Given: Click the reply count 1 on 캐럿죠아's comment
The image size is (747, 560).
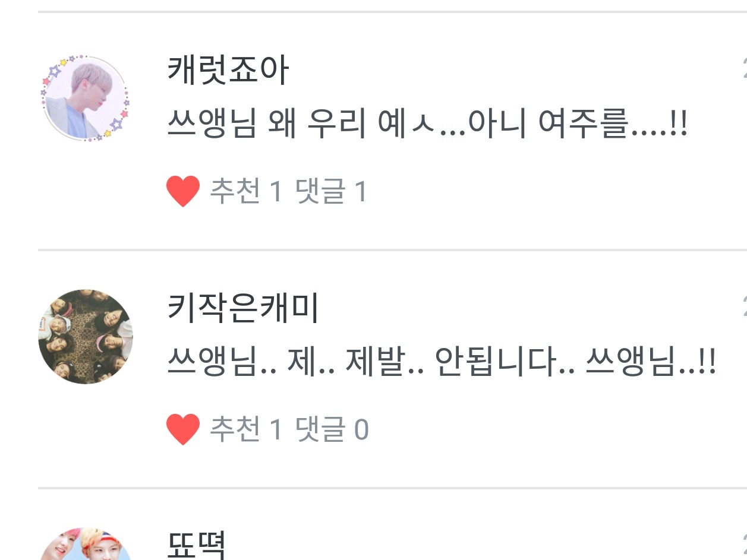Looking at the screenshot, I should [361, 192].
